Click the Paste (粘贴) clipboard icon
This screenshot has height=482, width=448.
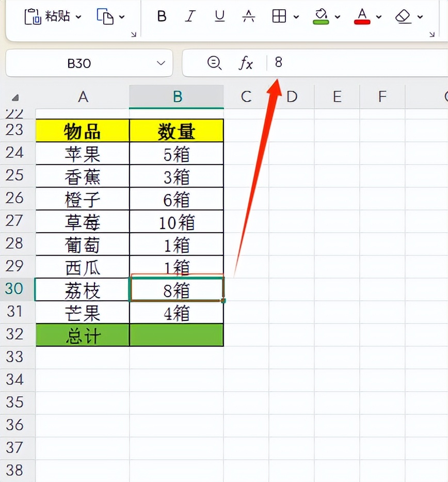(x=33, y=17)
